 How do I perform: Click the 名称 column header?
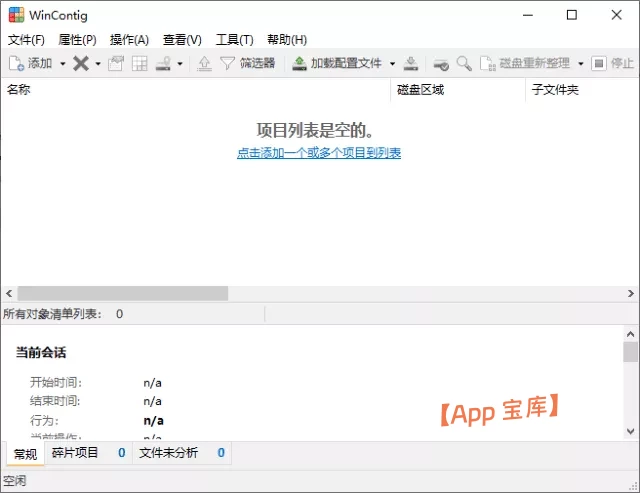point(196,89)
